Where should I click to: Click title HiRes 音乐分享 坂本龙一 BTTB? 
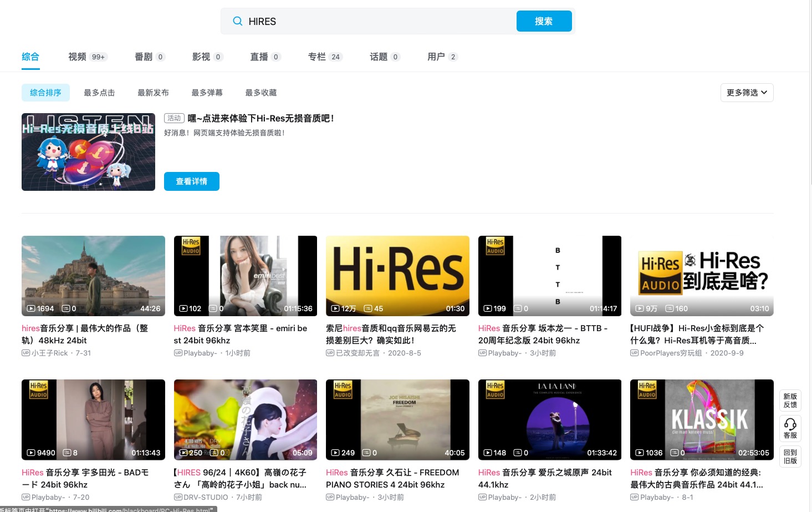click(x=543, y=334)
